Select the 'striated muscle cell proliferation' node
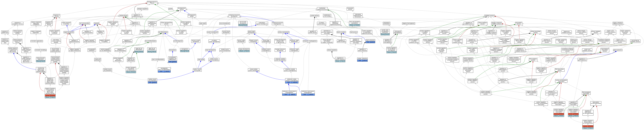 [107, 70]
